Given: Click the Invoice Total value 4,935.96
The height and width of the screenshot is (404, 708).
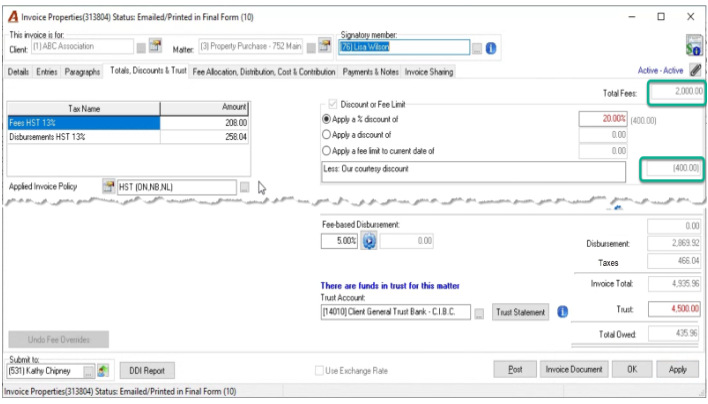Looking at the screenshot, I should click(674, 283).
